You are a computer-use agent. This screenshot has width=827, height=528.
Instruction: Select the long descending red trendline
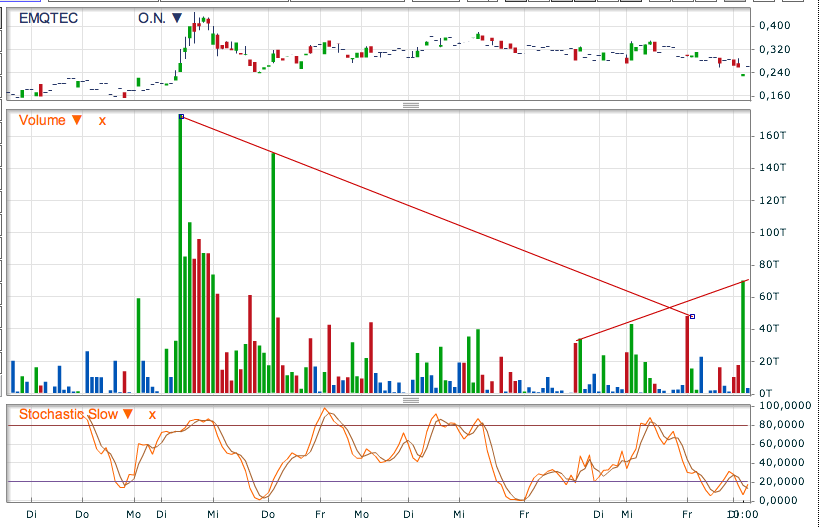pyautogui.click(x=437, y=216)
